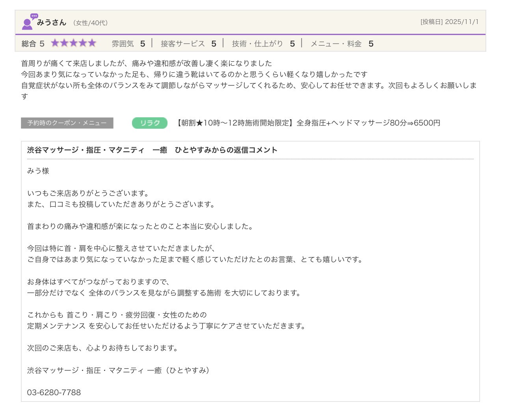Click the phone number 03-6280-7788
506x420 pixels.
point(54,392)
